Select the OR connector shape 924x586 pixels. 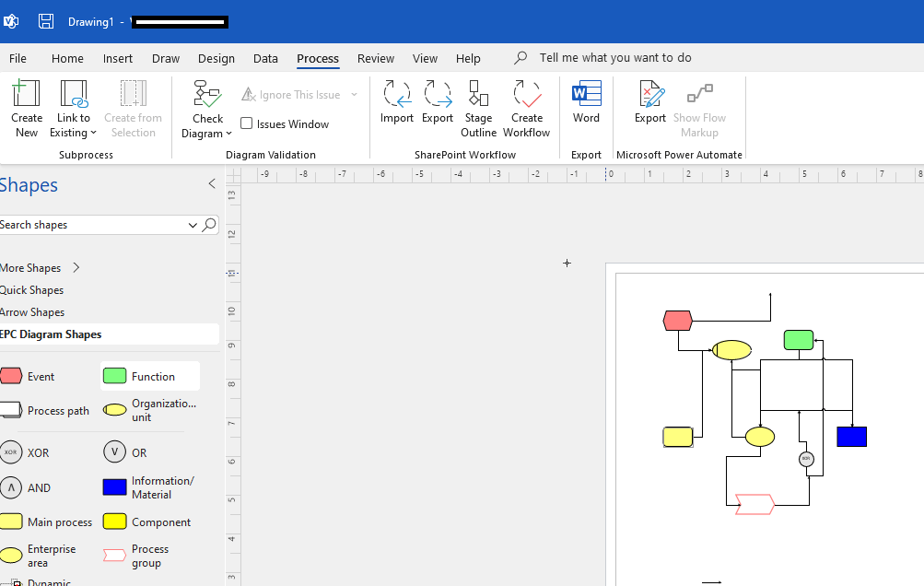tap(127, 452)
